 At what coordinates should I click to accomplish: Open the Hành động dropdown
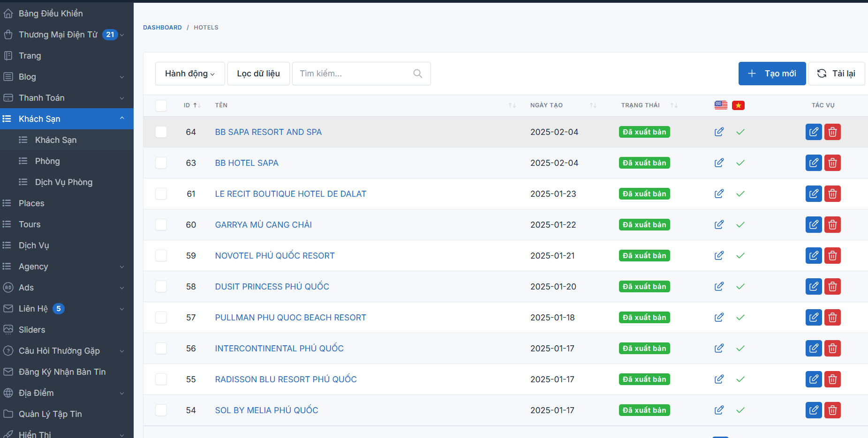(190, 74)
